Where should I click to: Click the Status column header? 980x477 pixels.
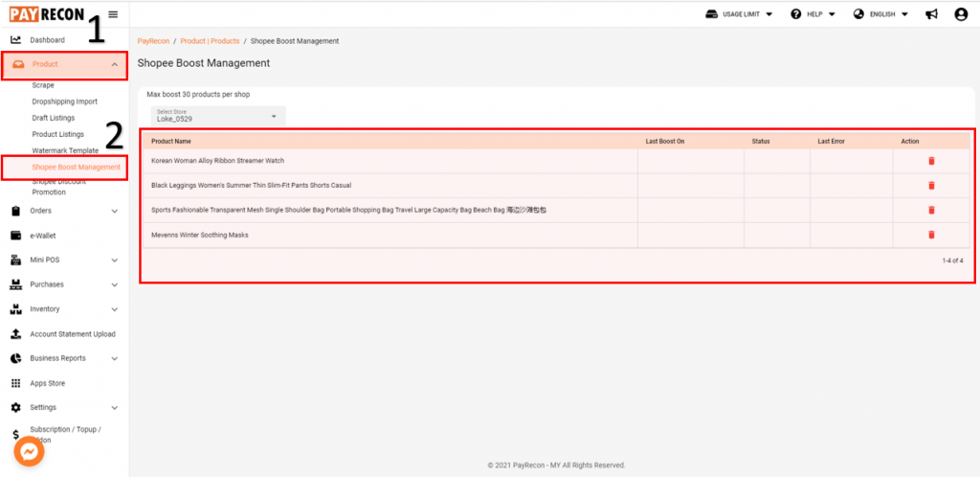[x=761, y=142]
